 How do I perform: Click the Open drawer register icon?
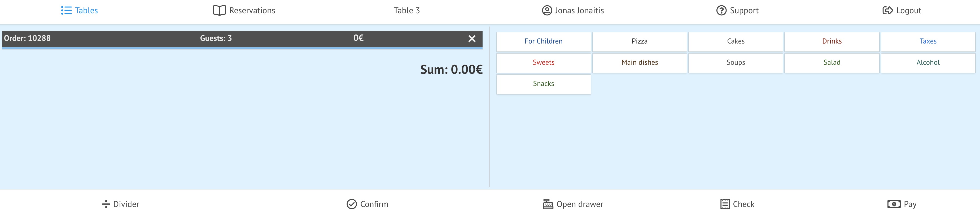(548, 204)
